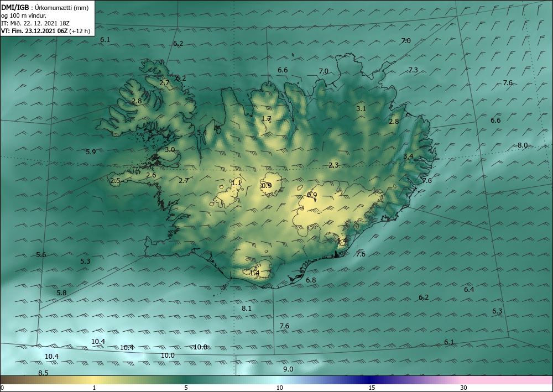Image resolution: width=553 pixels, height=392 pixels.
Task: Click the 'VT: Fim. 23.12.2021 06Z' valid time
Action: click(34, 31)
